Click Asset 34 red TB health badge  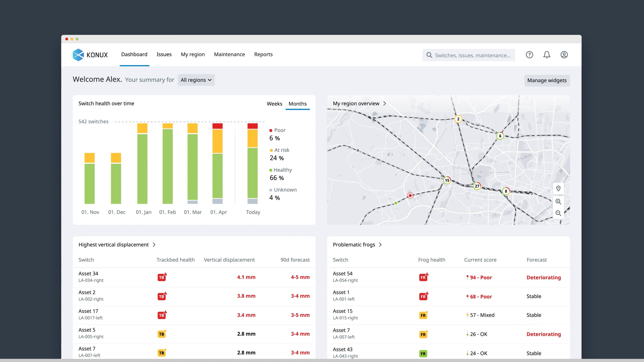point(162,277)
